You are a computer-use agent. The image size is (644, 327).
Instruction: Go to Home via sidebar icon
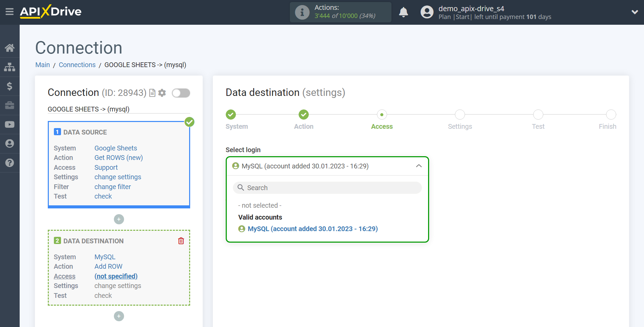click(x=9, y=48)
